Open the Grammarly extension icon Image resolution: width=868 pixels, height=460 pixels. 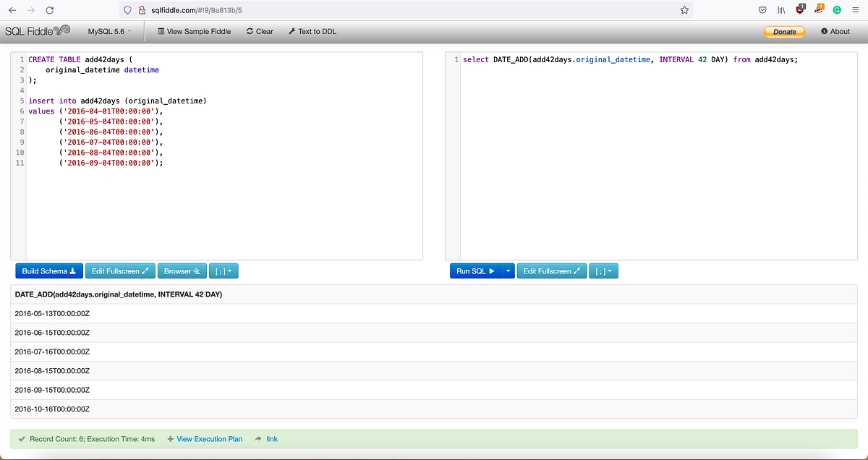tap(837, 10)
